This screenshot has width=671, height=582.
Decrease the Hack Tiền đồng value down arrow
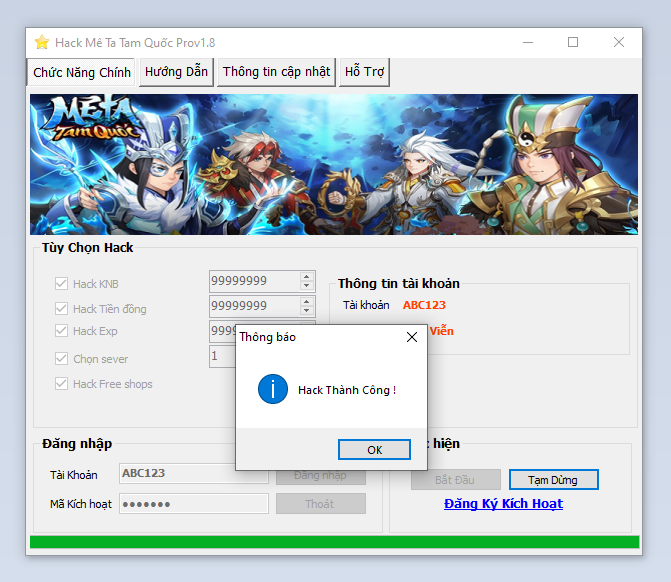(306, 311)
